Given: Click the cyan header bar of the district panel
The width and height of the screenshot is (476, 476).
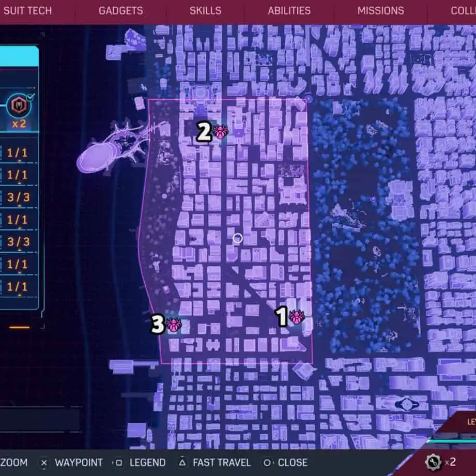Looking at the screenshot, I should (20, 56).
